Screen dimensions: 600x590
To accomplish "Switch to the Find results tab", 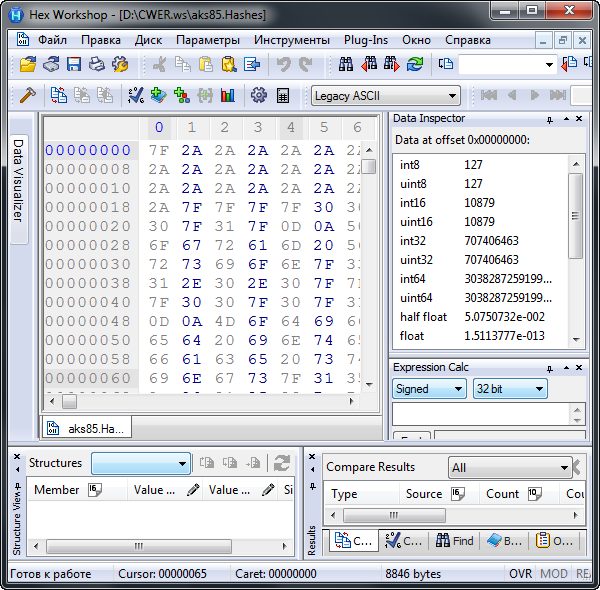I will point(454,541).
